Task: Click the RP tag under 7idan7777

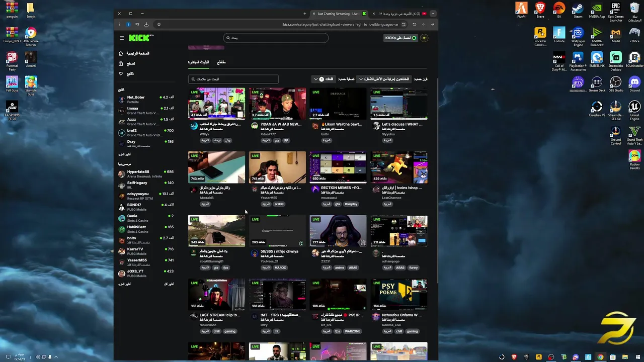Action: [x=286, y=141]
